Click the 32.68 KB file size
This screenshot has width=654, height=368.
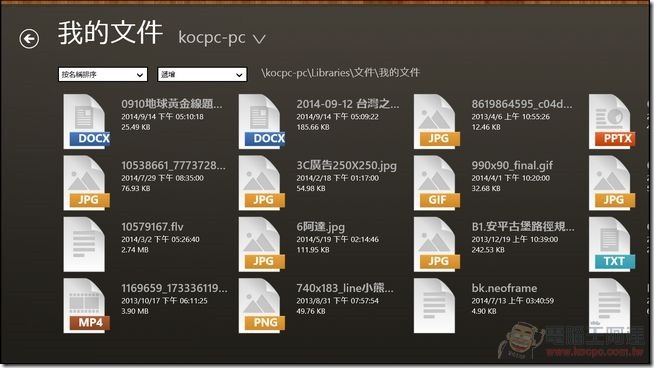[486, 188]
